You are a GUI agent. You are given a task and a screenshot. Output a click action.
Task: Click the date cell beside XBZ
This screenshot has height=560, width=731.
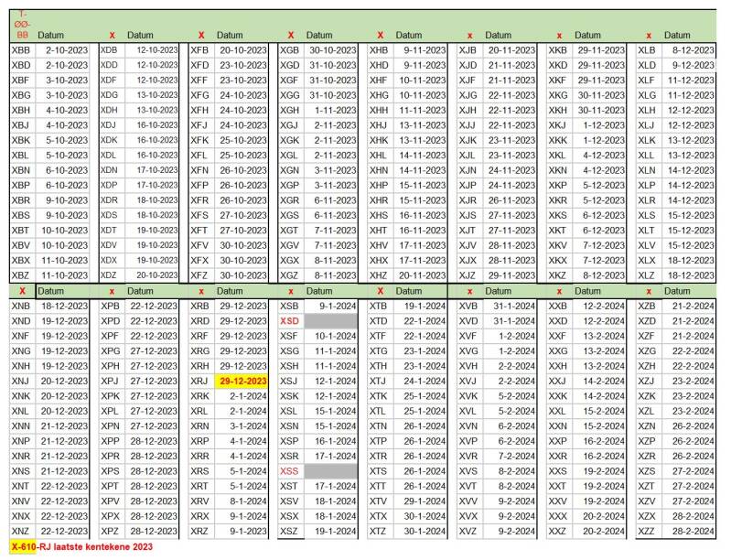(x=62, y=275)
